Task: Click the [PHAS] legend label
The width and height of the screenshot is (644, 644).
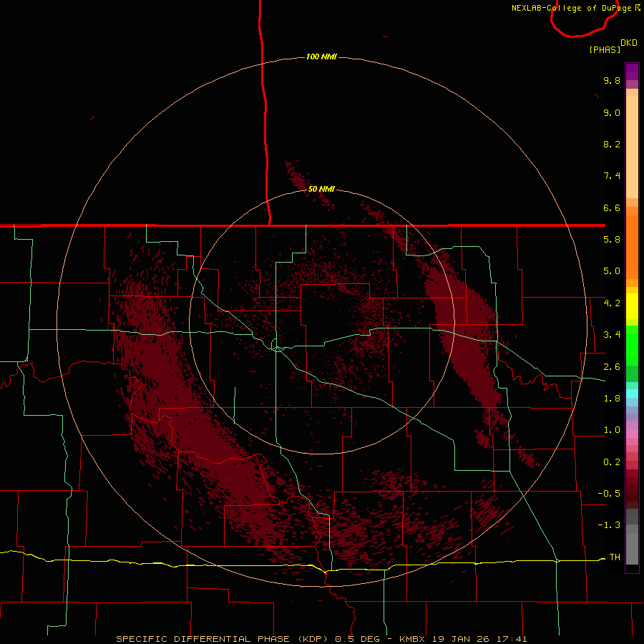Action: click(x=605, y=49)
